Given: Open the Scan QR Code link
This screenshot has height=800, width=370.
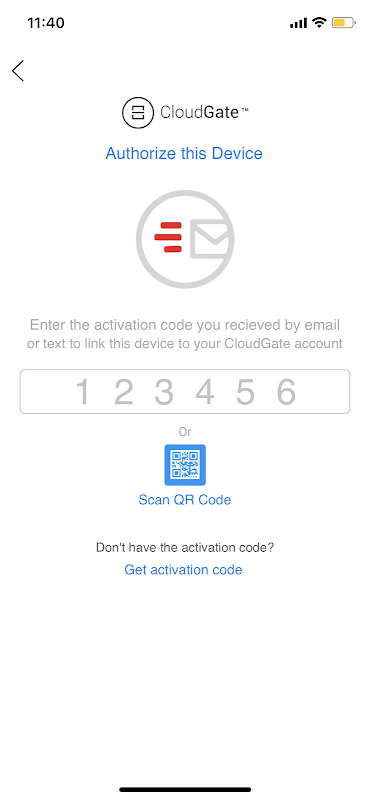Looking at the screenshot, I should pos(185,499).
